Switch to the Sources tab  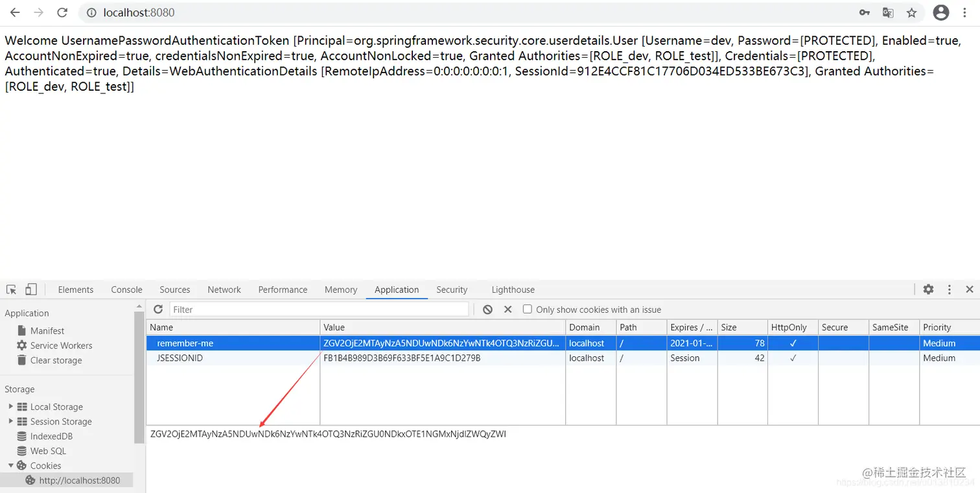coord(175,290)
